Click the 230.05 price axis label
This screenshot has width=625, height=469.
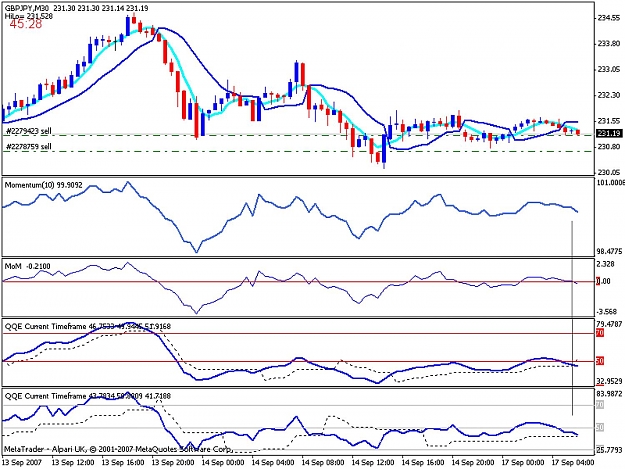(x=609, y=172)
